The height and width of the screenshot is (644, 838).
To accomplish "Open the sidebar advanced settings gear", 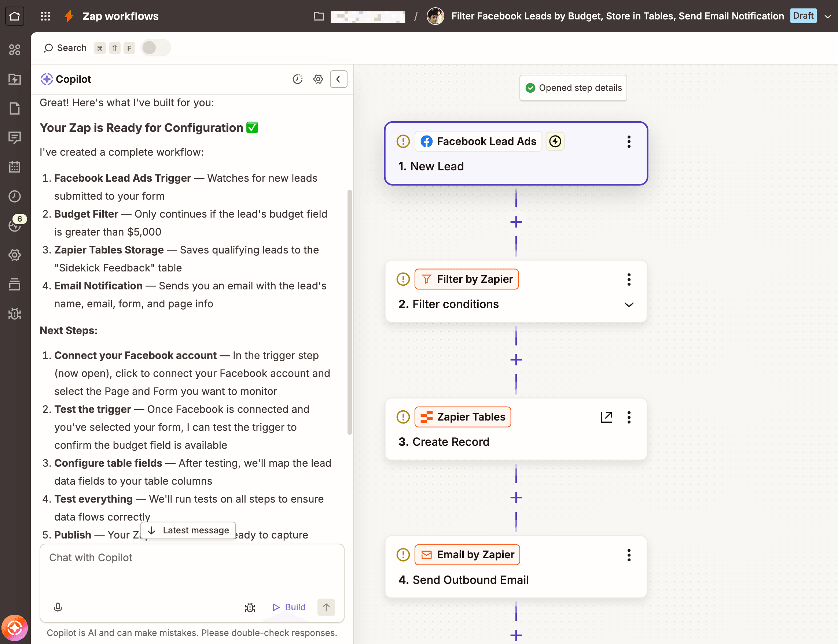I will point(15,255).
